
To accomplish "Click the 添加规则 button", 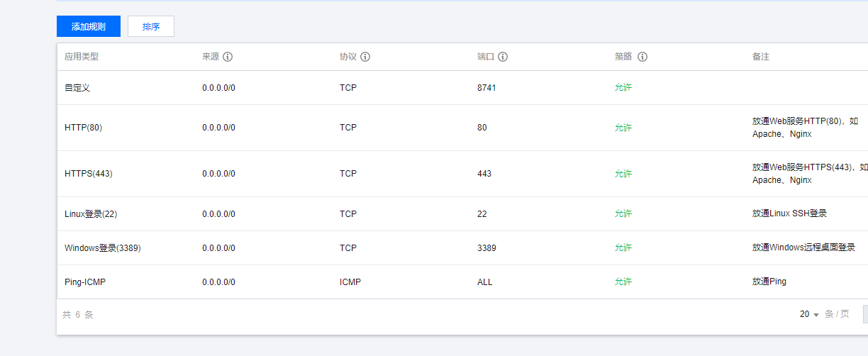I will [89, 26].
